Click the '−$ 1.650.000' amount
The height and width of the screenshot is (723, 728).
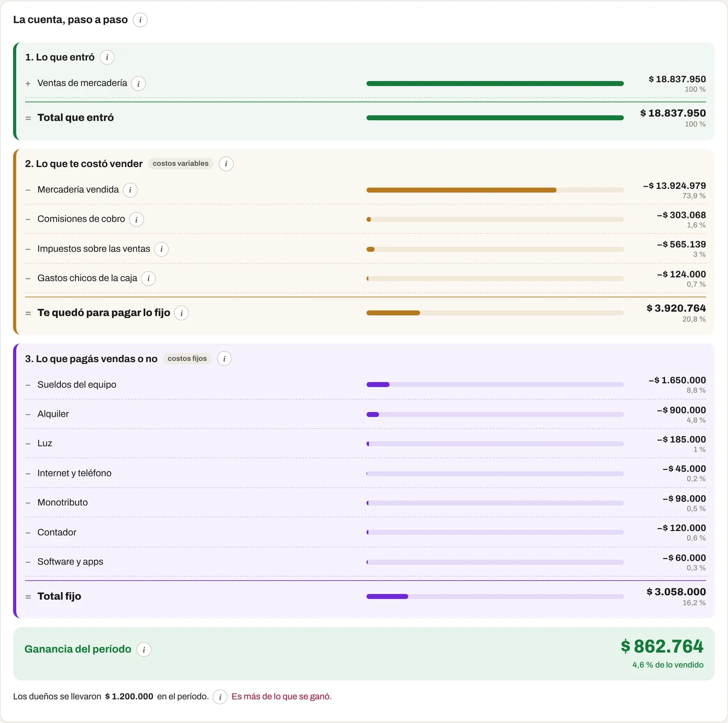click(677, 380)
